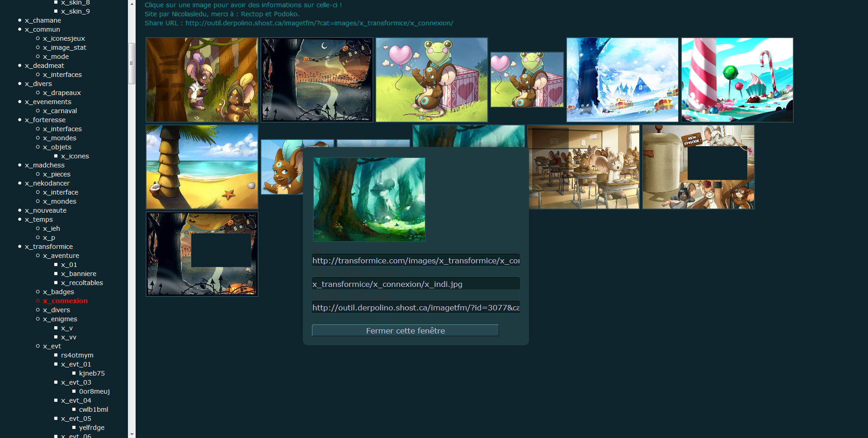Screen dimensions: 868x438
Task: Open x_image_stat subcategory
Action: click(65, 48)
